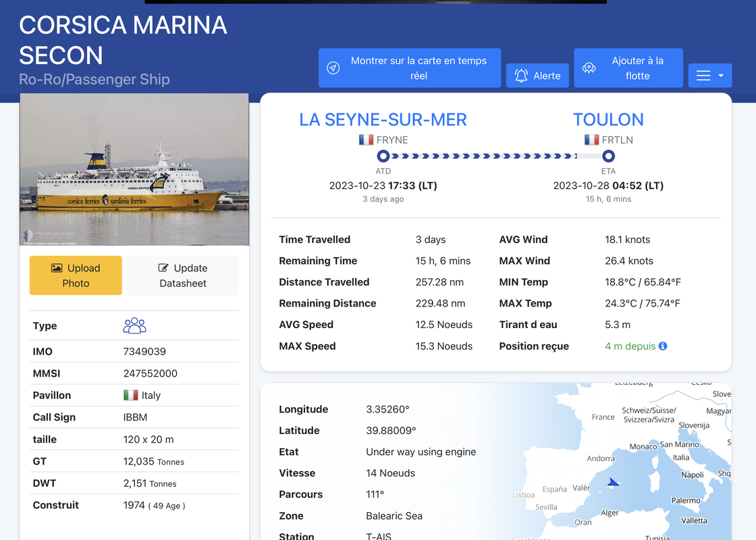The image size is (756, 540).
Task: Click the Tirant d eau value 5.3 m
Action: tap(618, 325)
